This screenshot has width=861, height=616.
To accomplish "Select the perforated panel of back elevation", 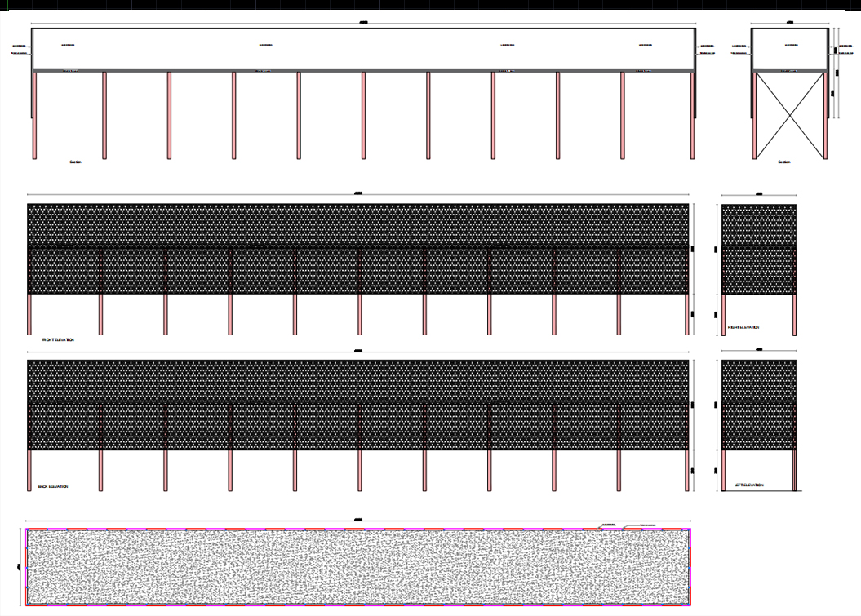I will pyautogui.click(x=358, y=405).
